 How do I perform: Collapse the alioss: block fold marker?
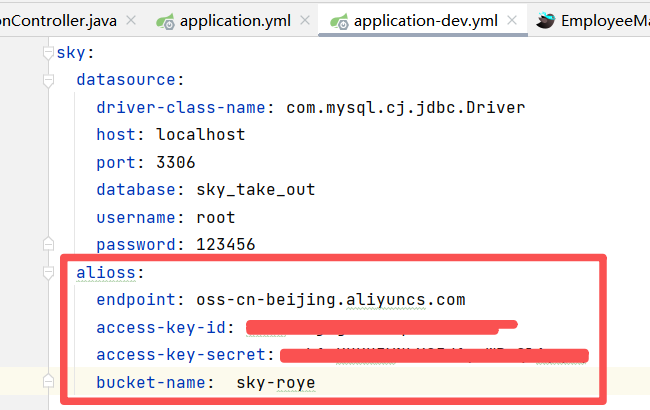[x=48, y=272]
